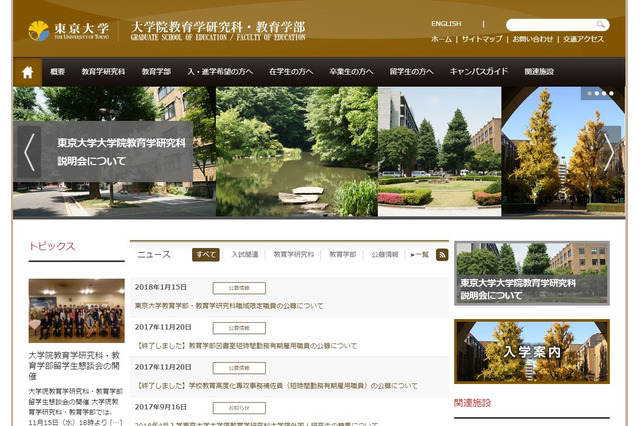This screenshot has height=426, width=640.
Task: Select first slideshow indicator dot
Action: coord(589,93)
